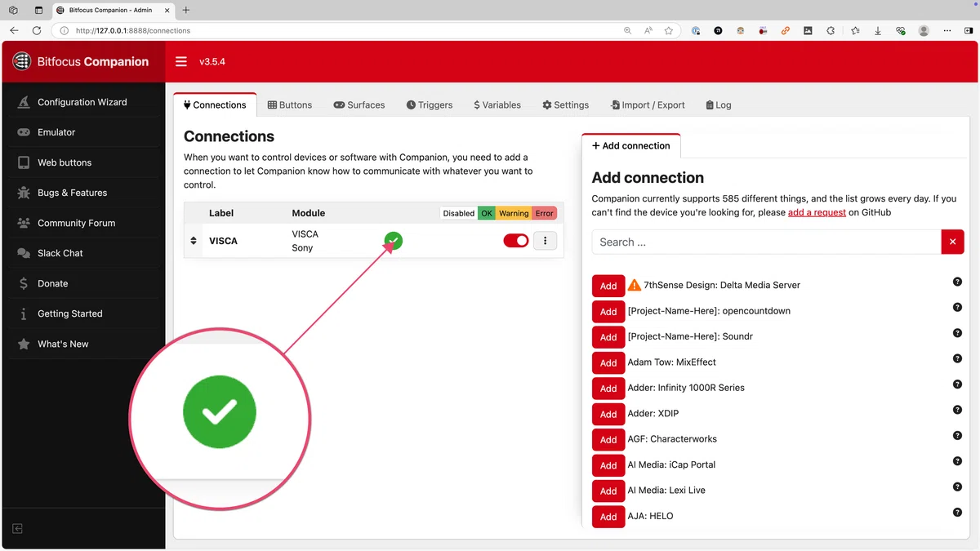The height and width of the screenshot is (551, 980).
Task: Click the green OK status check for VISCA
Action: coord(394,240)
